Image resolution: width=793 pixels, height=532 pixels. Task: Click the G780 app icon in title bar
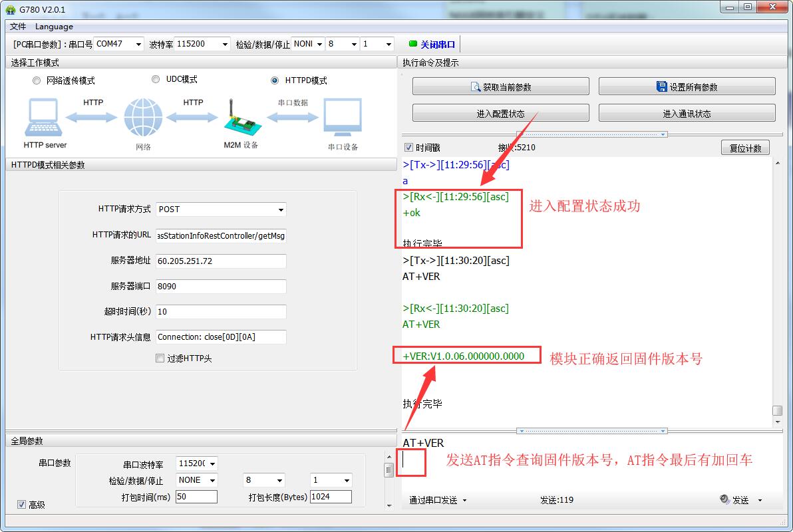(11, 8)
